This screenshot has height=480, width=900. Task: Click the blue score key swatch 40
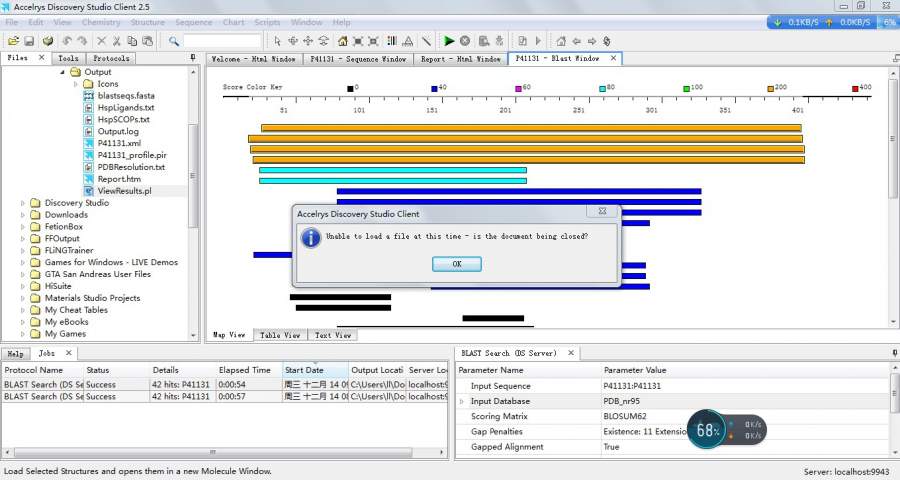(x=435, y=88)
